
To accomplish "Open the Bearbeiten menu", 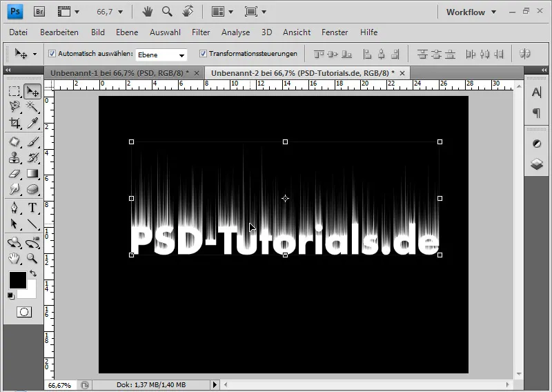I will (59, 32).
